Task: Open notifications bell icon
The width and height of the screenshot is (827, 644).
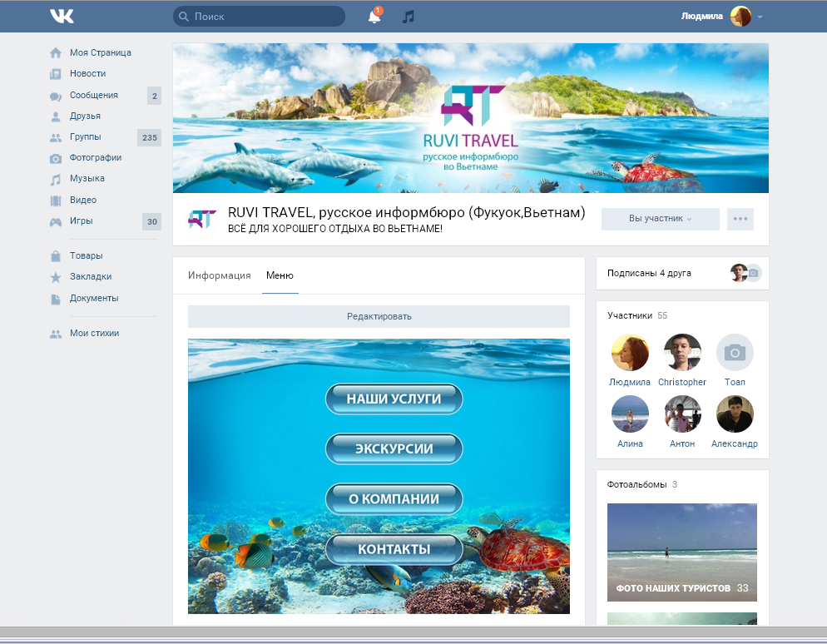Action: click(x=374, y=16)
